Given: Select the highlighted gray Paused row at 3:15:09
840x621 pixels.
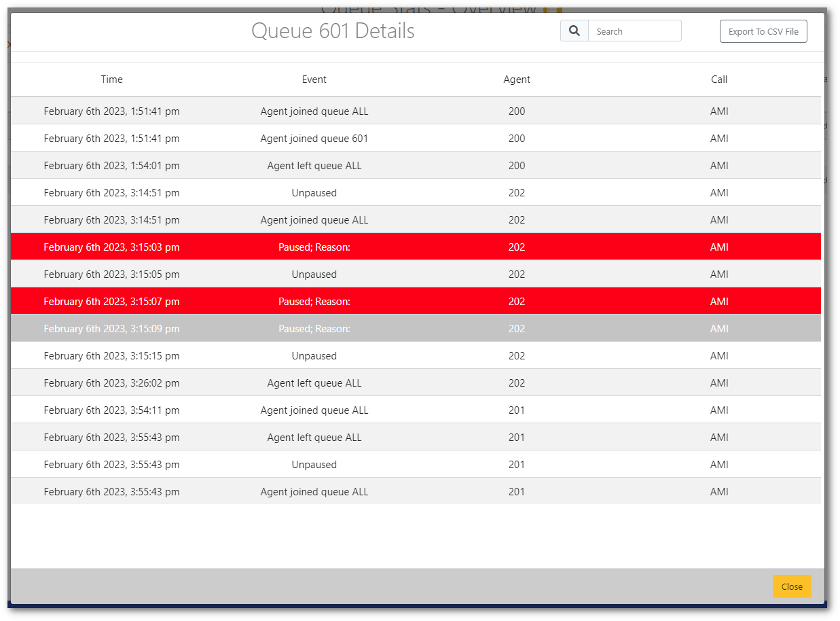Looking at the screenshot, I should click(x=314, y=328).
